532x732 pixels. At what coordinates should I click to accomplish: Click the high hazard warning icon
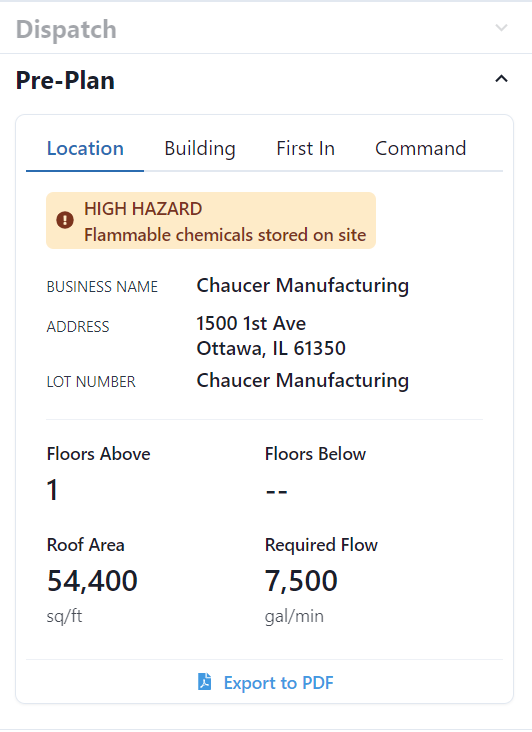(65, 220)
